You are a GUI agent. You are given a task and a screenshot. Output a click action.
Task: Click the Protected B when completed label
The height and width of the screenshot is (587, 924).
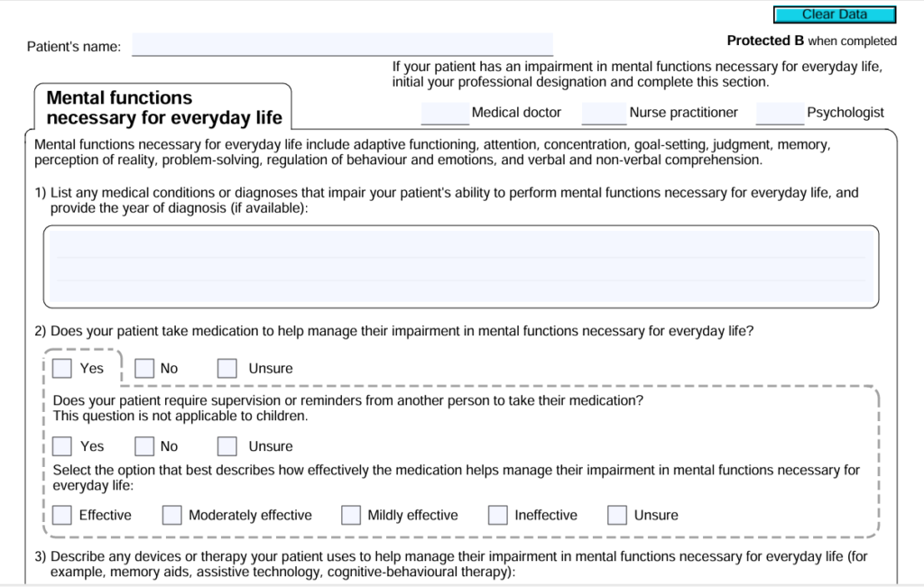coord(809,41)
